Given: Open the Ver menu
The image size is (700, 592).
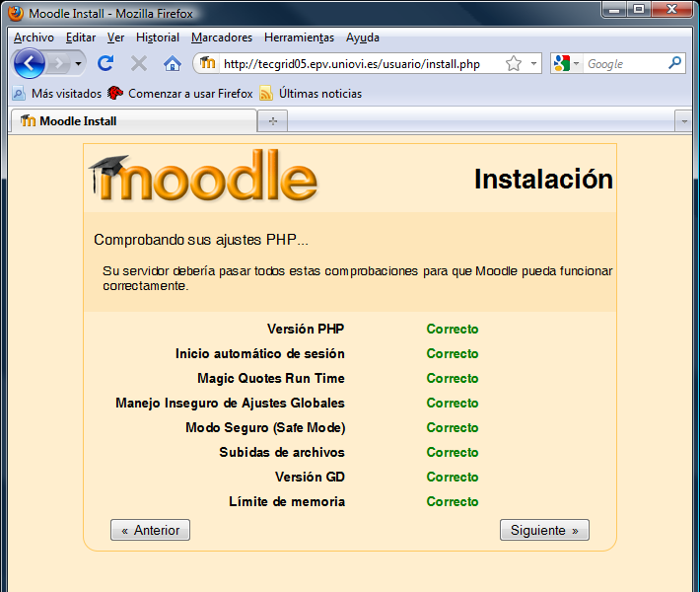Looking at the screenshot, I should (115, 37).
